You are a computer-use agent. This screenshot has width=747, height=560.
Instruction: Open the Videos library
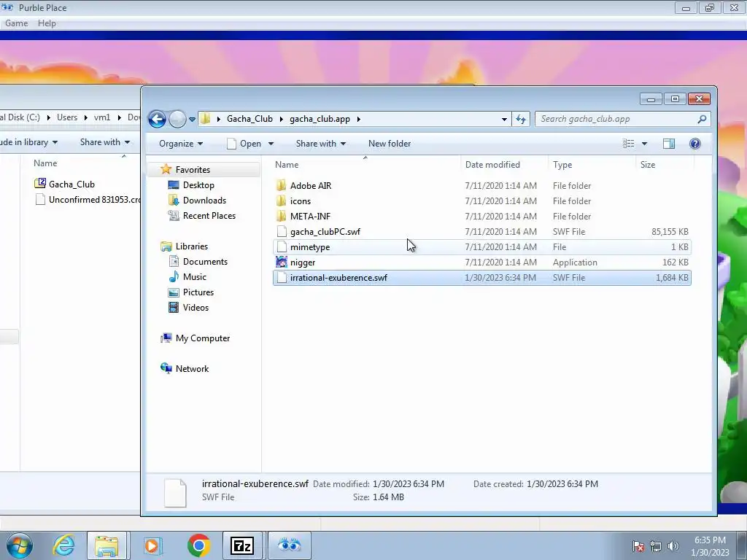point(196,308)
